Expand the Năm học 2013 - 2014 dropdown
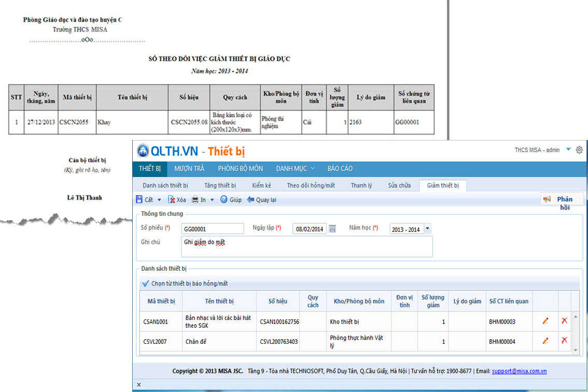The width and height of the screenshot is (588, 392). point(427,229)
